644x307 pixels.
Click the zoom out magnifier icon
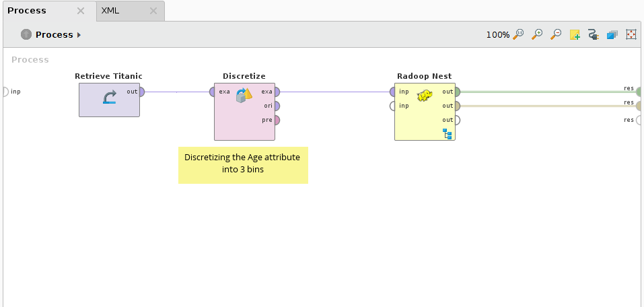click(557, 34)
